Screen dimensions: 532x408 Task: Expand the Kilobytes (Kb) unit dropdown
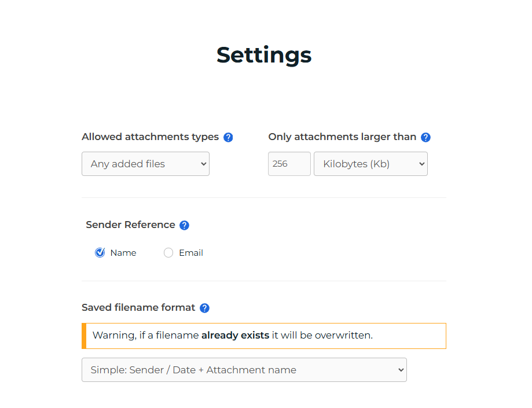[370, 164]
